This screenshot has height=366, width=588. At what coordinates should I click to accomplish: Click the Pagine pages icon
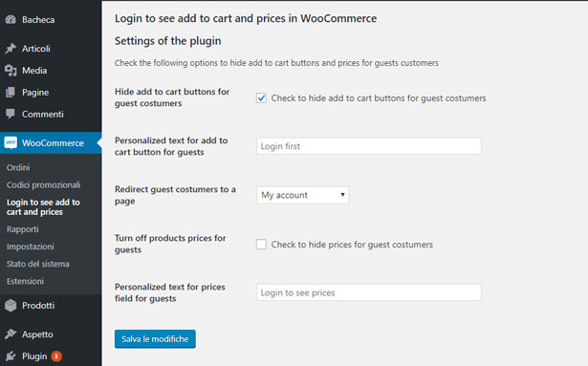point(11,93)
